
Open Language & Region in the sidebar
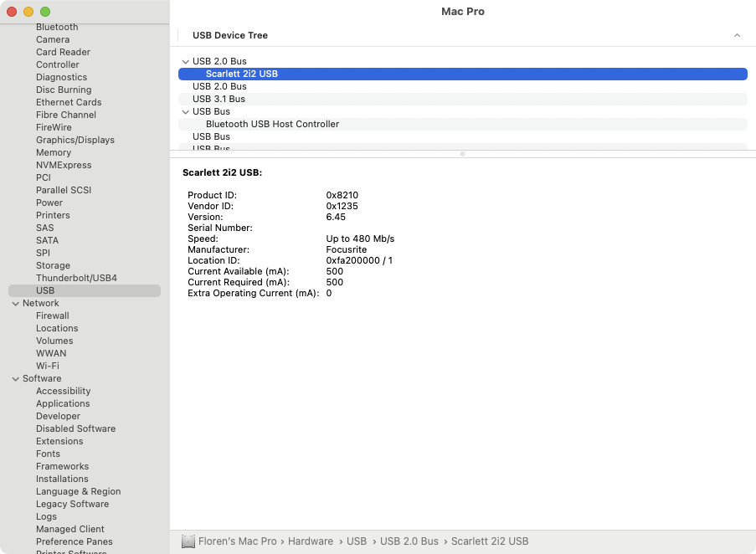(78, 491)
